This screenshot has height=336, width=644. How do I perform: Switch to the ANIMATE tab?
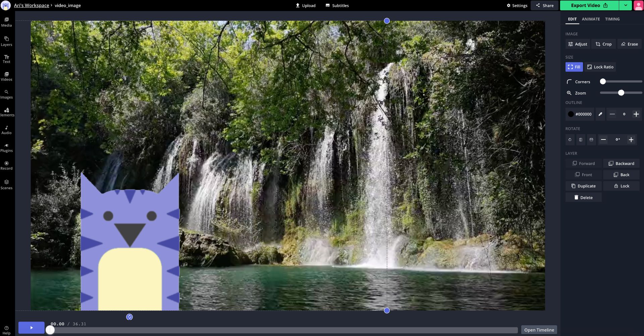coord(591,19)
